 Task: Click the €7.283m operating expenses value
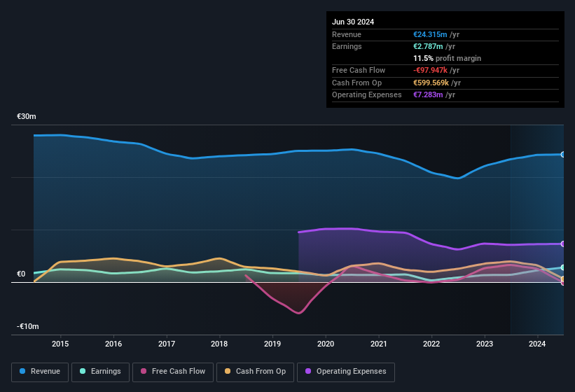pos(428,95)
